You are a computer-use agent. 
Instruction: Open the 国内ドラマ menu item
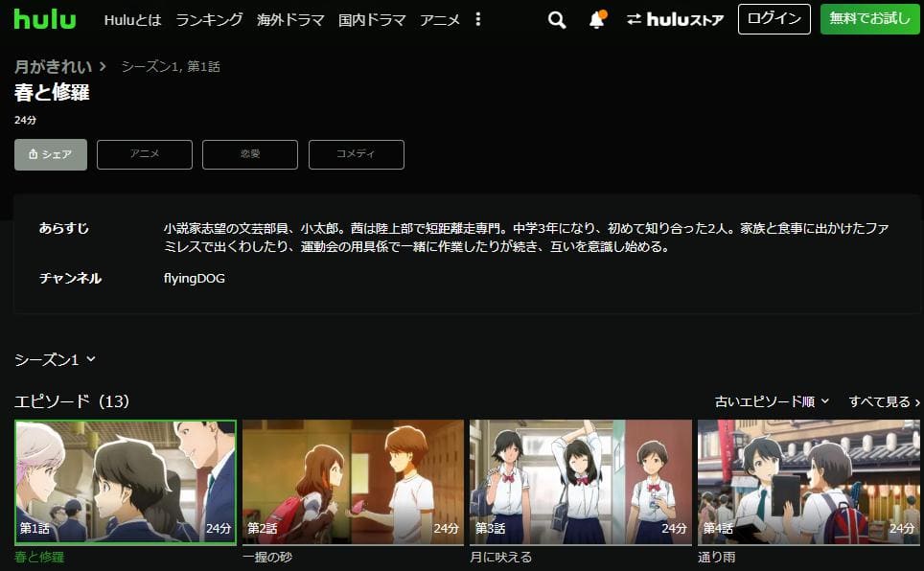click(372, 20)
